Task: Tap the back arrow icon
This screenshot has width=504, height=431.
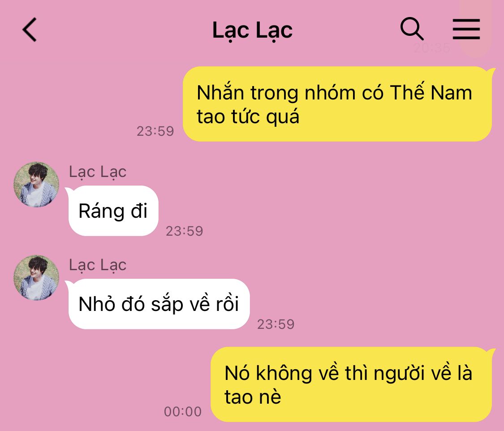Action: point(30,30)
